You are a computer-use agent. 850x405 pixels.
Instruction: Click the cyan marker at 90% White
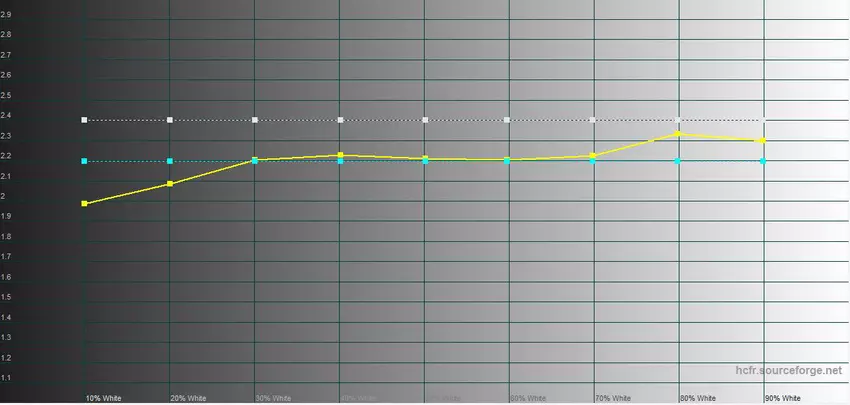764,161
